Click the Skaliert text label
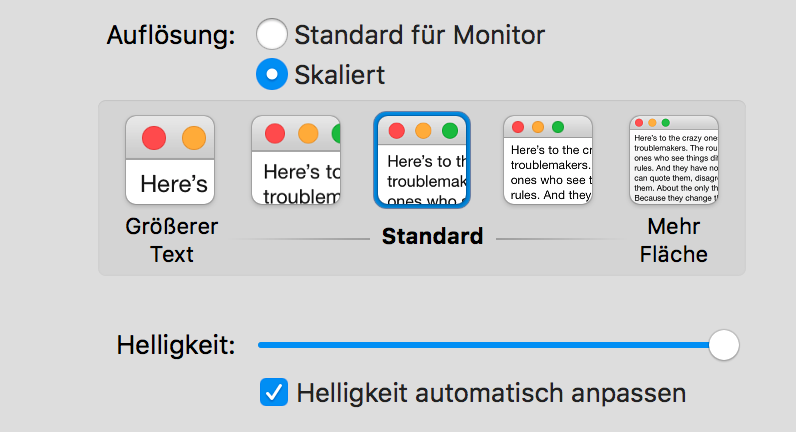 coord(339,74)
